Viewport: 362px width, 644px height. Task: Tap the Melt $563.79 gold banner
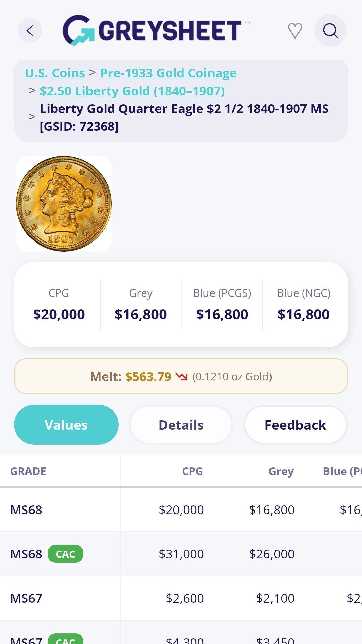[x=181, y=376]
